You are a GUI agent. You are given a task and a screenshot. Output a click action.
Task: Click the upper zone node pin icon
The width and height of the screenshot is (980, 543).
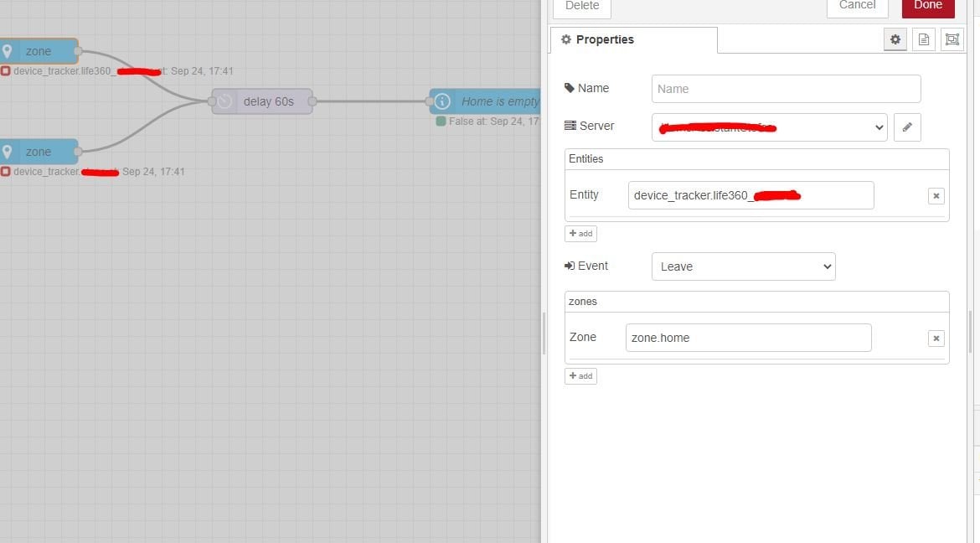(x=7, y=51)
